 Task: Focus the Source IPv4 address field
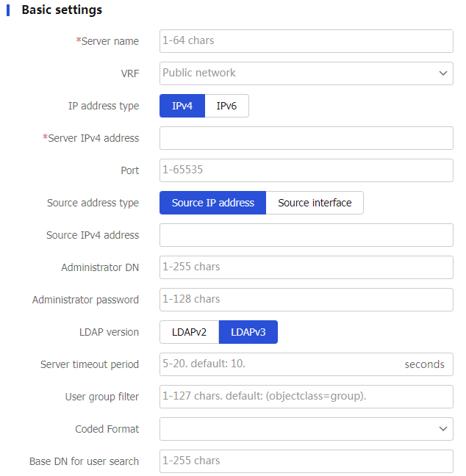point(307,235)
